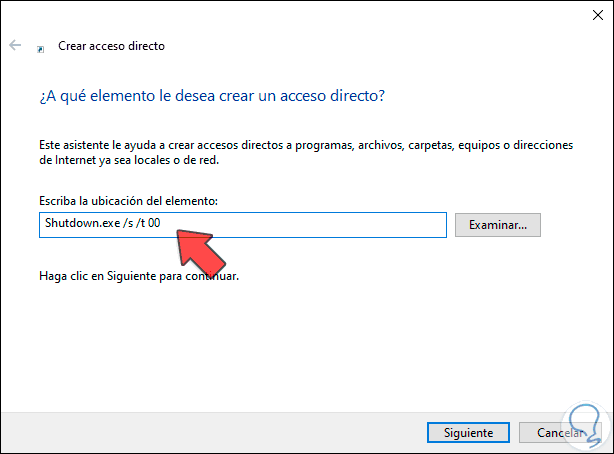Click the gray footer left of Siguiente
The width and height of the screenshot is (614, 454).
point(200,432)
